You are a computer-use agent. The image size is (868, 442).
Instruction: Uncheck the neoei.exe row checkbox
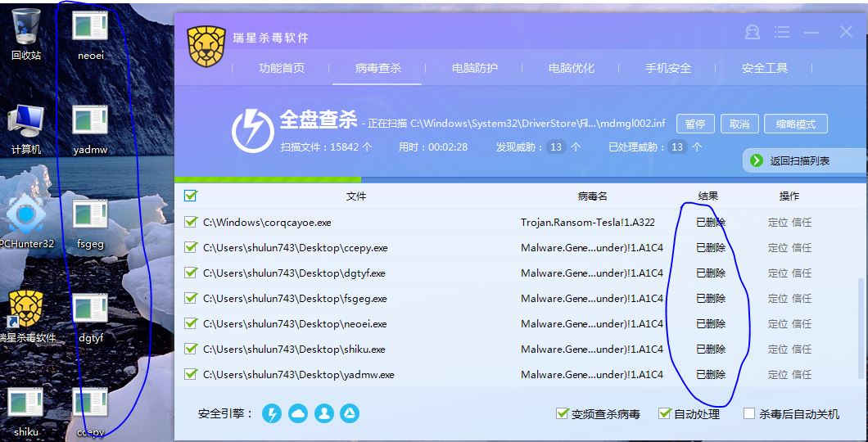coord(191,323)
